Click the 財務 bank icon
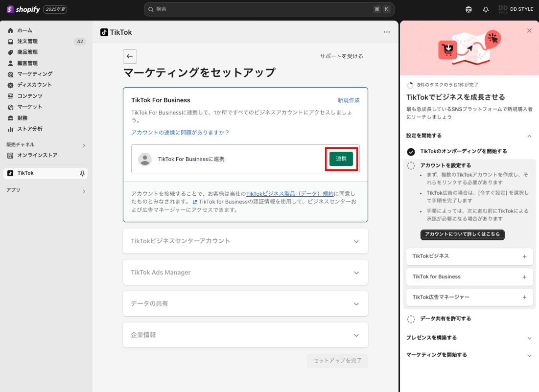Image resolution: width=539 pixels, height=392 pixels. pos(10,118)
